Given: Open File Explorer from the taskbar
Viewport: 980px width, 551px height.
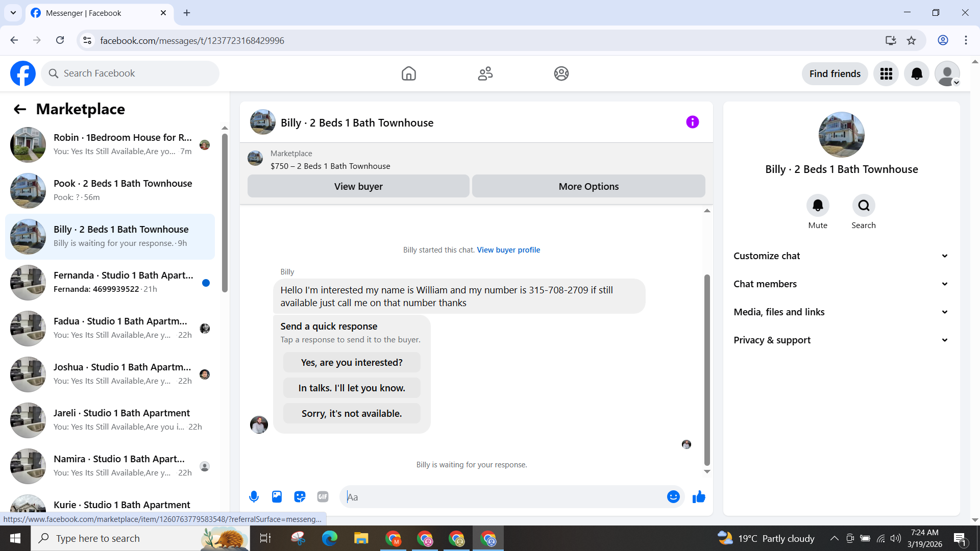Looking at the screenshot, I should pyautogui.click(x=361, y=539).
